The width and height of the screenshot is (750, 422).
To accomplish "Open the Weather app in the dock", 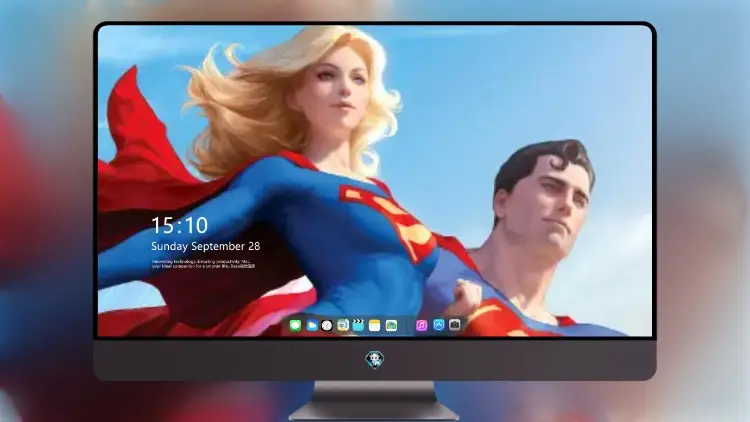I will [312, 326].
